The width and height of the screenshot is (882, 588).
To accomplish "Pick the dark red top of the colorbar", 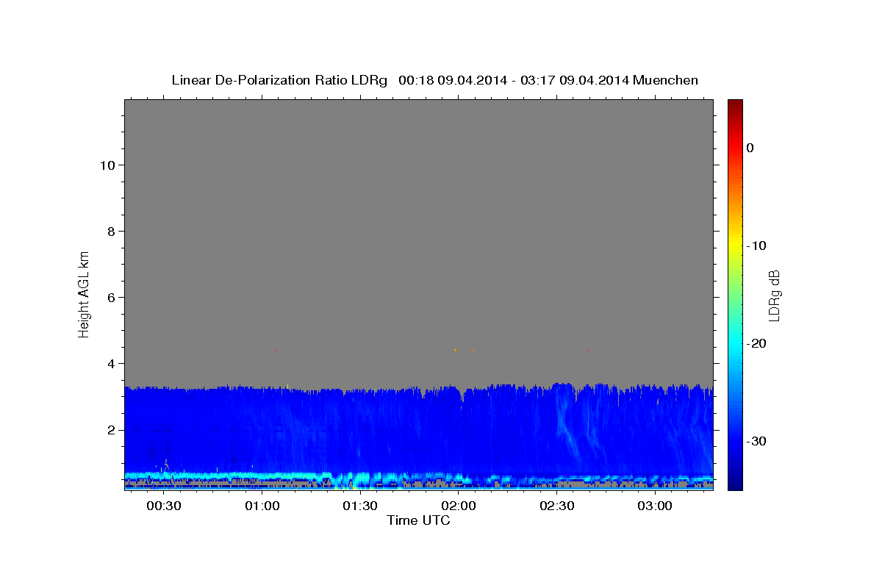I will pyautogui.click(x=735, y=104).
